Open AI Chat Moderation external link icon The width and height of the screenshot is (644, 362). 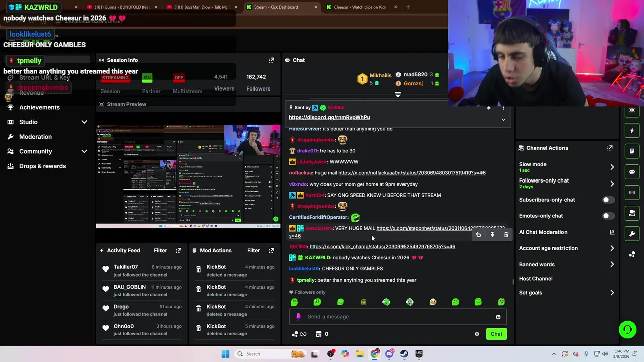pos(612,232)
